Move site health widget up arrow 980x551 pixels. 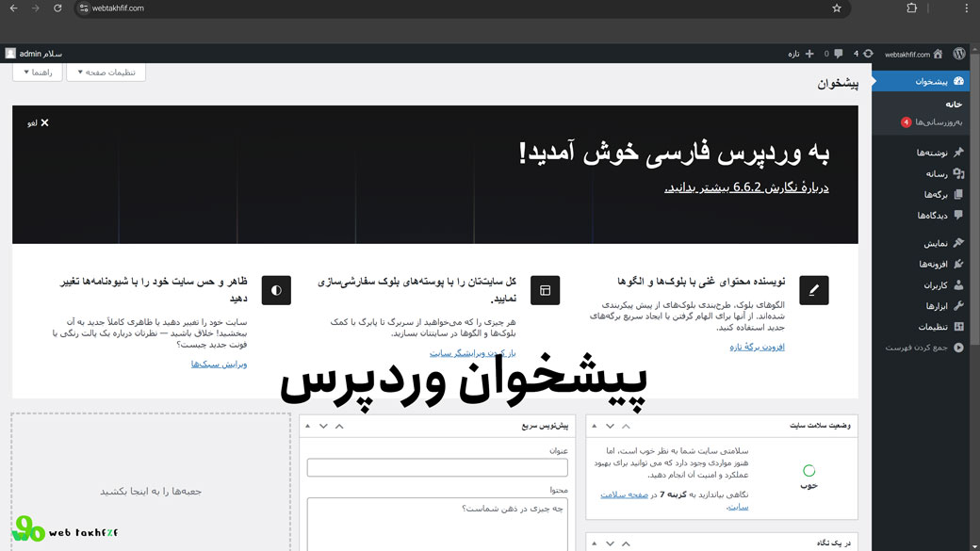point(626,426)
